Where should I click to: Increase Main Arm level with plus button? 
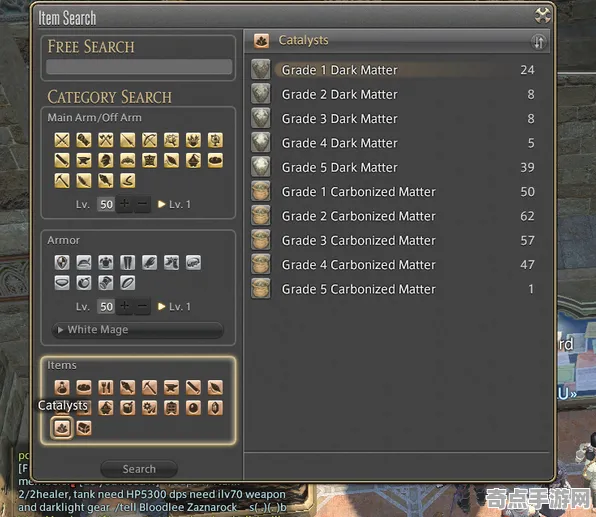124,204
